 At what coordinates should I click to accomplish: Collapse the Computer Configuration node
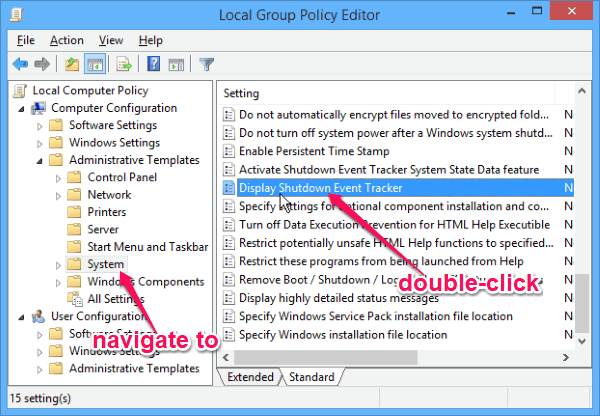tap(21, 109)
